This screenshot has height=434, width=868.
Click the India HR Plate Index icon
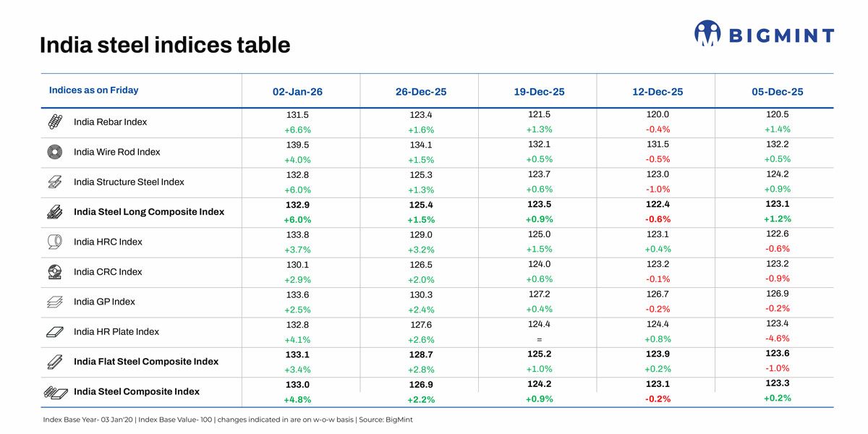coord(54,332)
